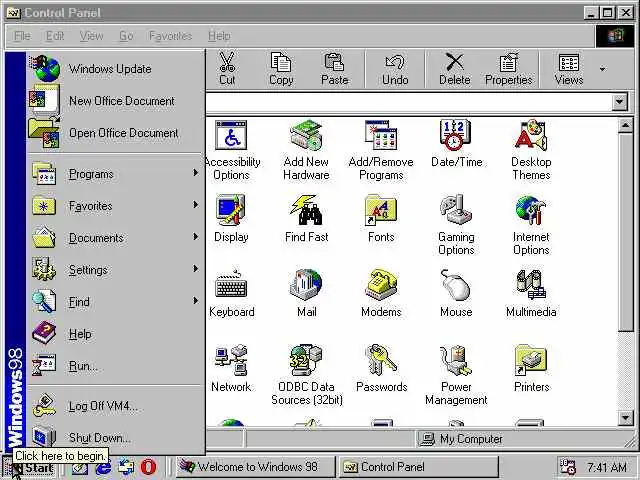
Task: Click the Control Panel taskbar button
Action: 419,467
